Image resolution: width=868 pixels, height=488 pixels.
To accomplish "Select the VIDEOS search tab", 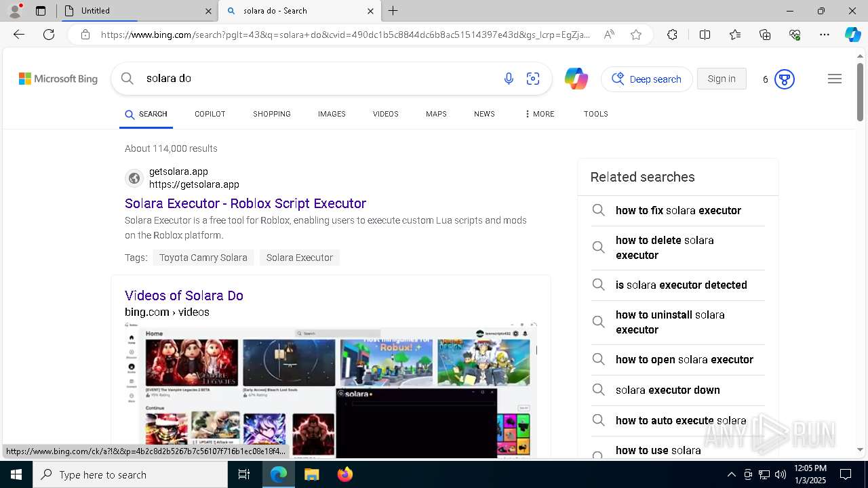I will point(386,114).
